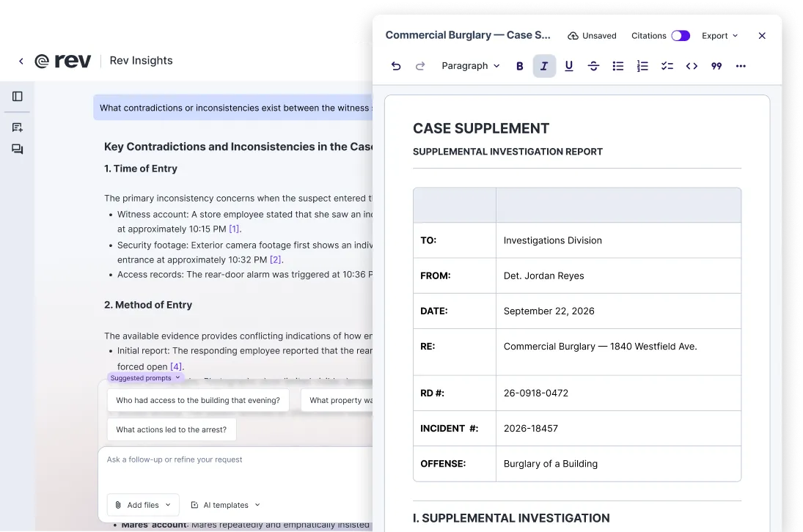803x532 pixels.
Task: Click the user question message bubble
Action: (x=233, y=108)
